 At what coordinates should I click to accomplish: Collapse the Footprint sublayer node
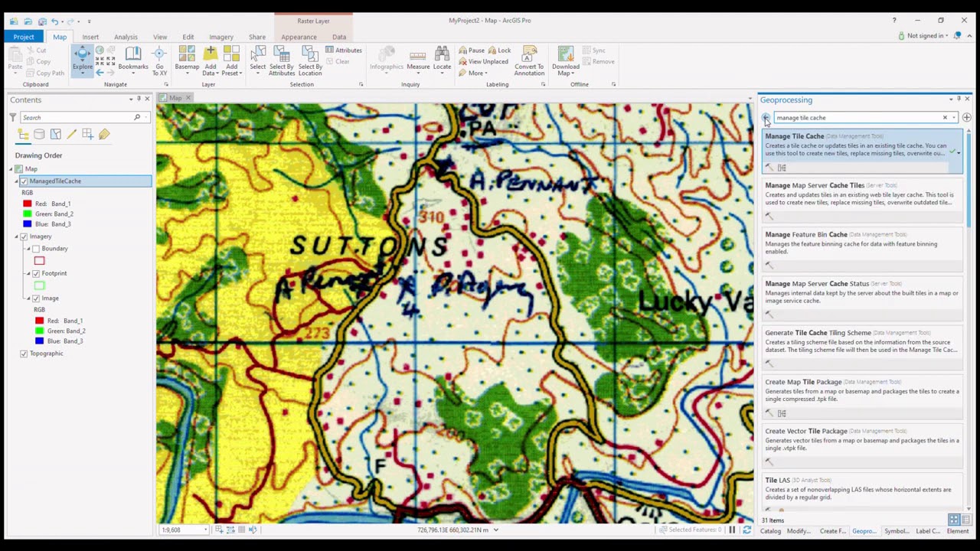pyautogui.click(x=28, y=273)
